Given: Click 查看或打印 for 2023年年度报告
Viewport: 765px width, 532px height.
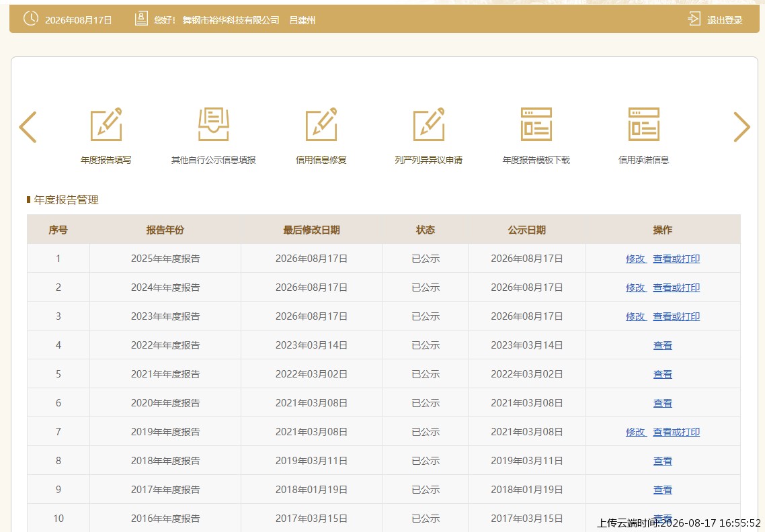Looking at the screenshot, I should tap(676, 316).
